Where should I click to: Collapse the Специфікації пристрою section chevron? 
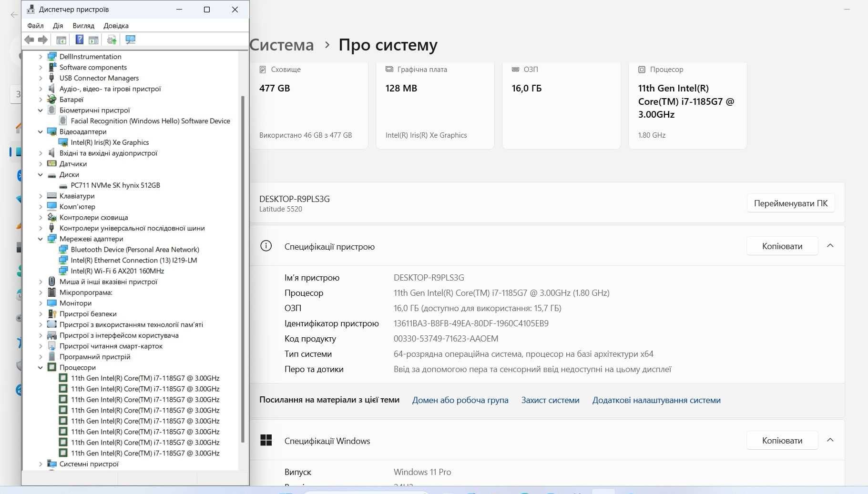coord(830,246)
